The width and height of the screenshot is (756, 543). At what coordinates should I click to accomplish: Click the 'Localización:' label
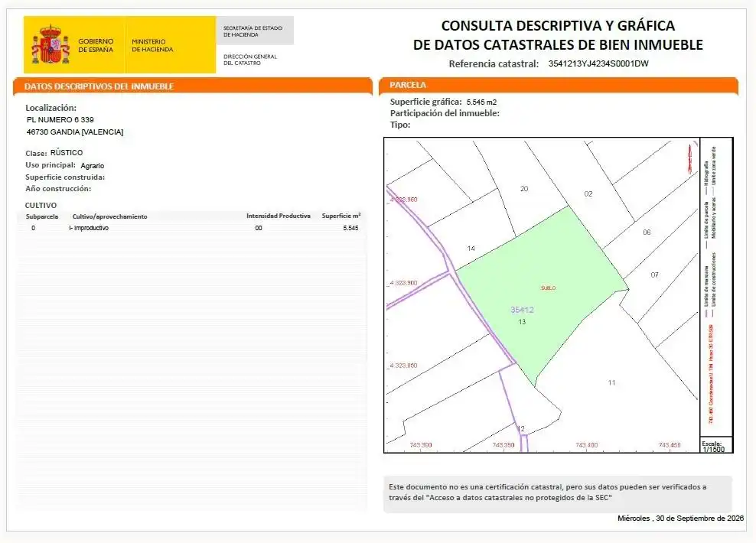pos(51,108)
